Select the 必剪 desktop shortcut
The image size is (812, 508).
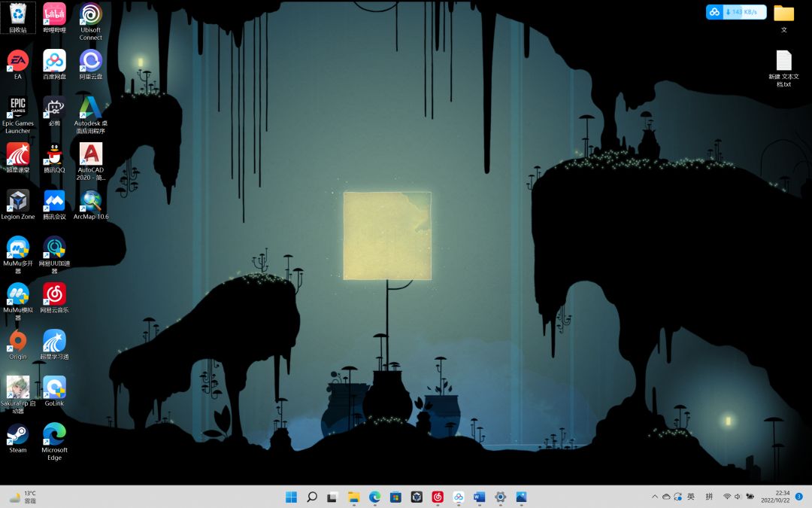(54, 111)
